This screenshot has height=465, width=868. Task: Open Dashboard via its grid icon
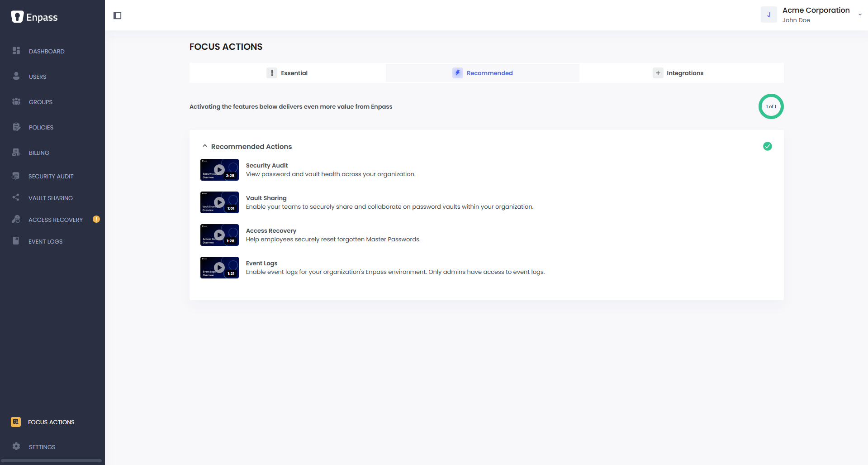tap(16, 51)
